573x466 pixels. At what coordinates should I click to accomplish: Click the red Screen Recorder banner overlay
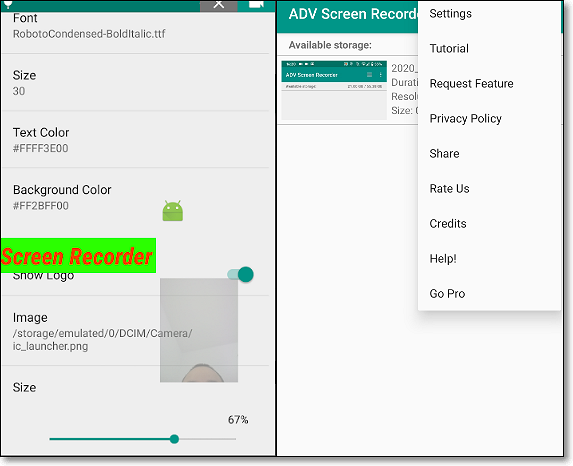[78, 255]
